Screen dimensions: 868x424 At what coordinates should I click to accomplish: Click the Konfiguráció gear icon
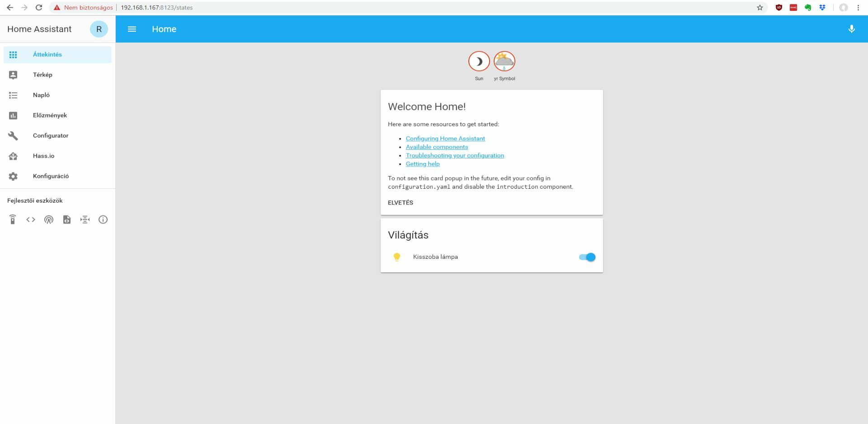coord(13,176)
